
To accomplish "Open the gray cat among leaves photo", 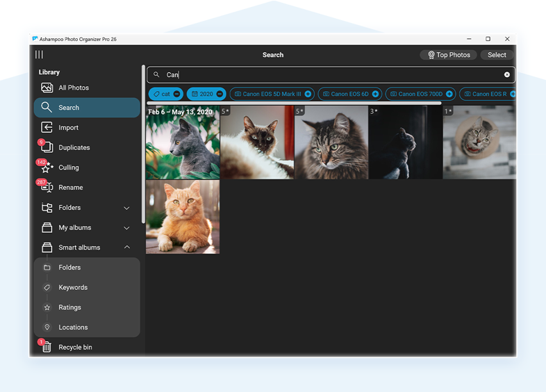I will click(183, 142).
